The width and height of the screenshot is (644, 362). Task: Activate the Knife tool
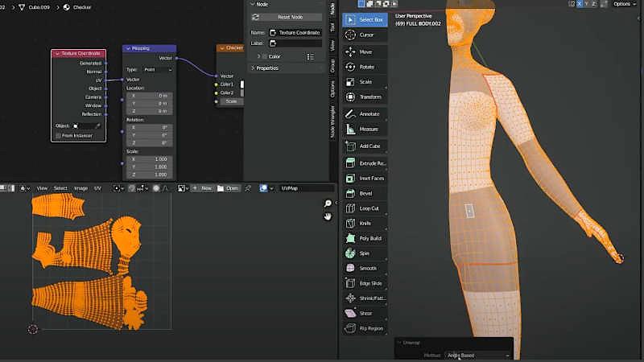365,224
